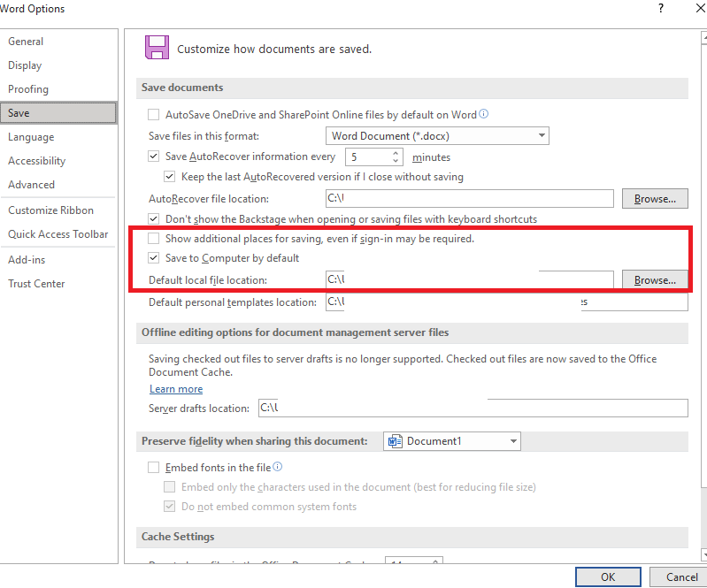Click the Default local file location field
Screen dimensions: 707x588
[469, 279]
